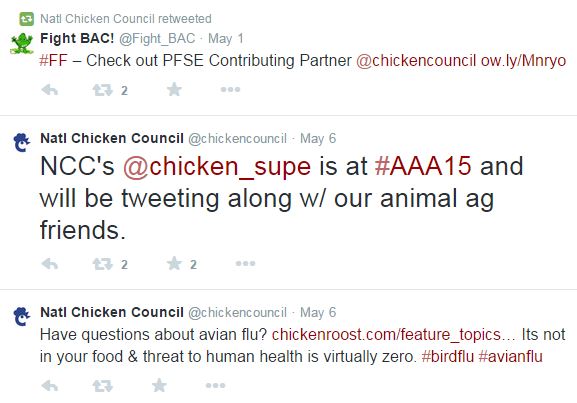Open the #birdflu hashtag
This screenshot has height=403, width=577.
pyautogui.click(x=447, y=356)
